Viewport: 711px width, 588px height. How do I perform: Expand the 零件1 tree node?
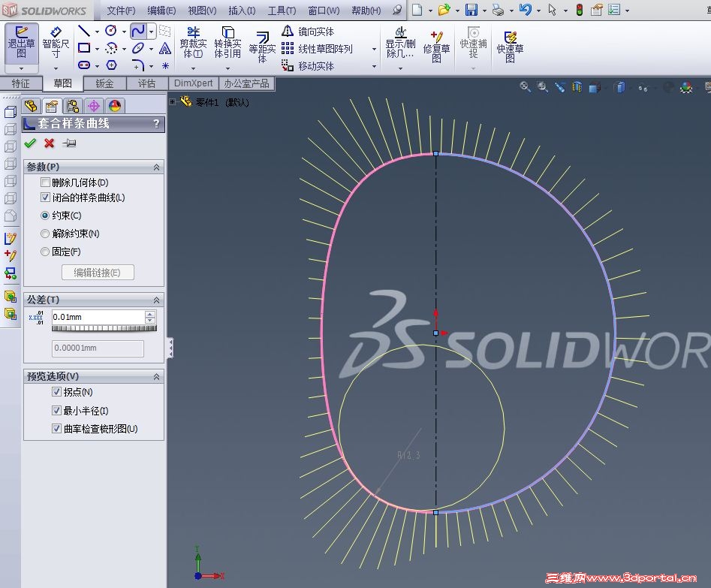(x=173, y=101)
